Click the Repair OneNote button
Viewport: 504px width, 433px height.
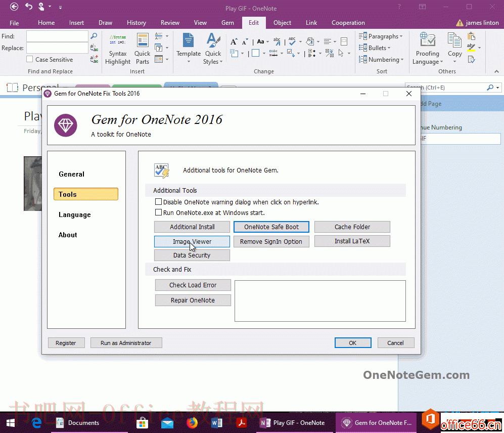click(193, 300)
